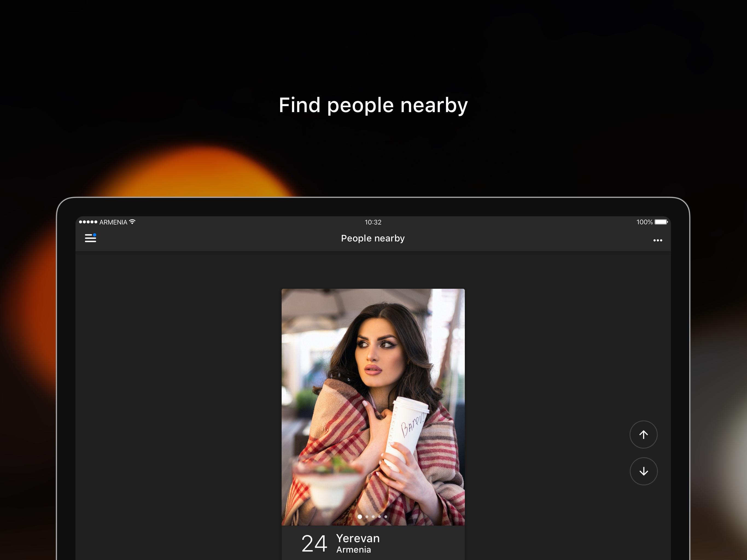Click the age number 24

click(314, 544)
